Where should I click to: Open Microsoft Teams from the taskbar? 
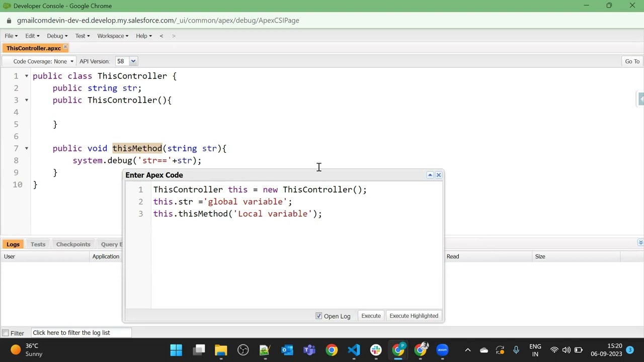(x=309, y=350)
